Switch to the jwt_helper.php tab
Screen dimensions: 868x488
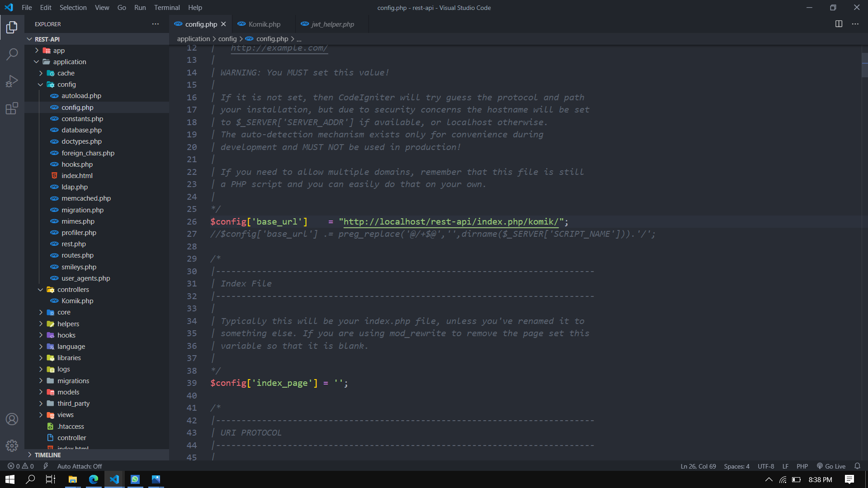[x=332, y=24]
